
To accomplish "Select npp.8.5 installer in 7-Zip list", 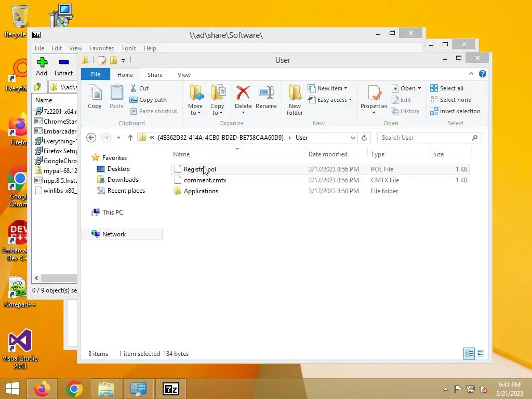I will pyautogui.click(x=56, y=180).
